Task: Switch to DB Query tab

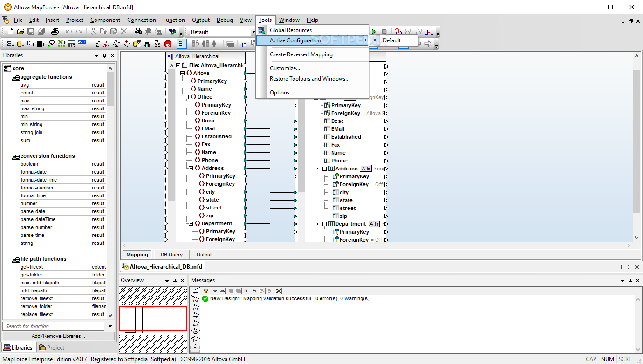Action: (x=171, y=255)
